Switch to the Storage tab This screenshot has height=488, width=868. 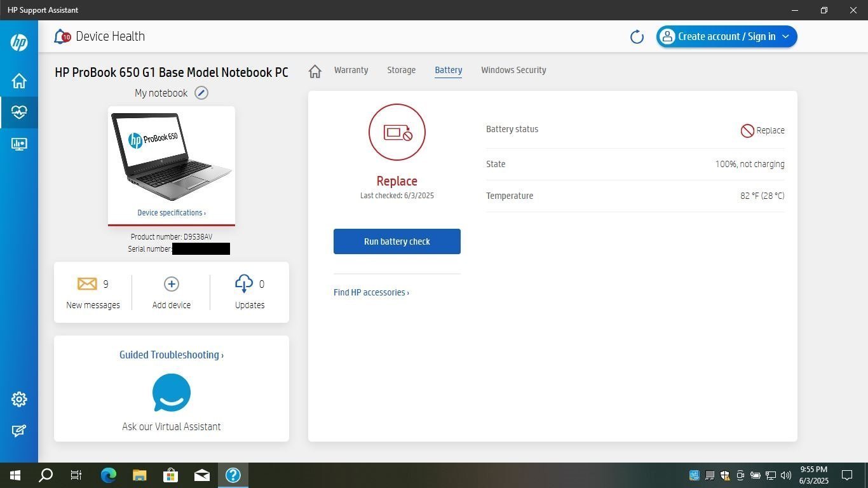tap(402, 71)
